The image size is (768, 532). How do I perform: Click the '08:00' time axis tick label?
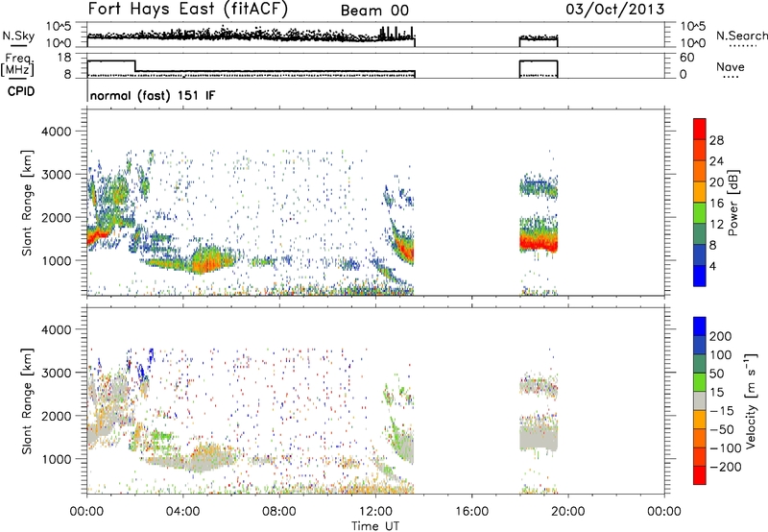pos(278,512)
